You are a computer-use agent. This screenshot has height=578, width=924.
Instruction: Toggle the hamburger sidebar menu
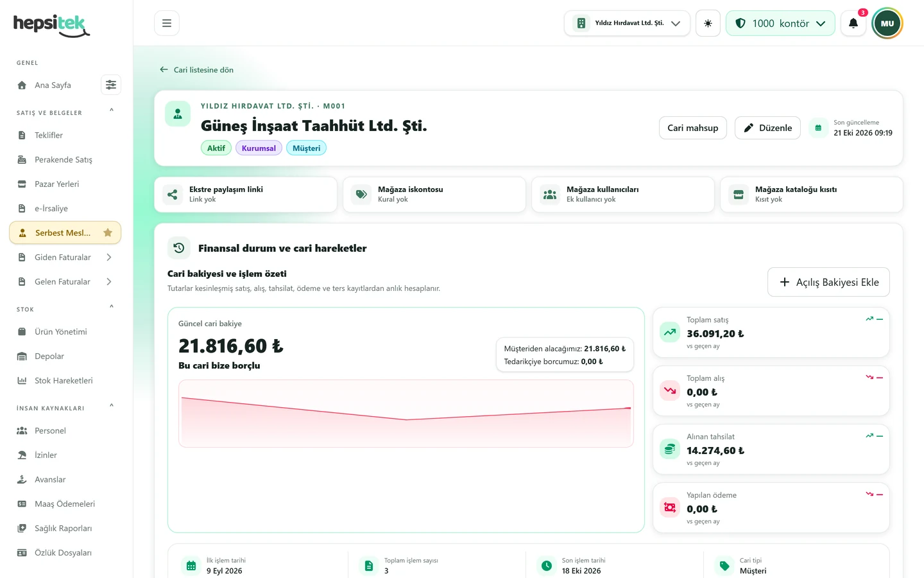[x=167, y=23]
